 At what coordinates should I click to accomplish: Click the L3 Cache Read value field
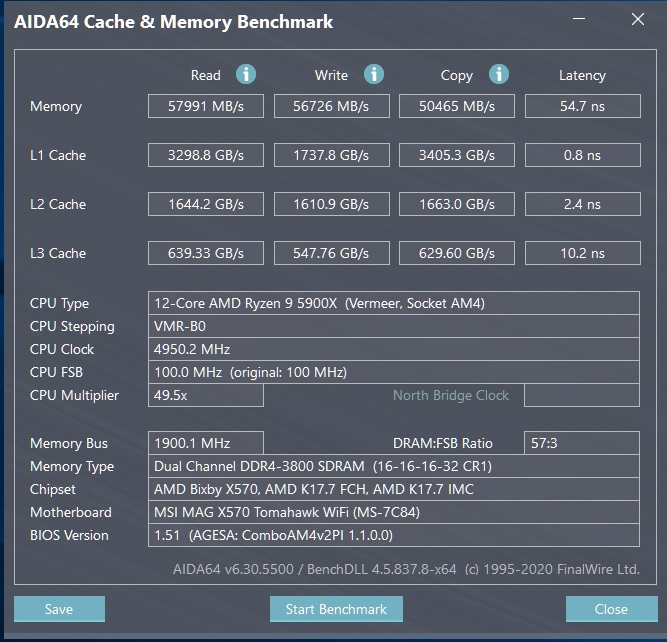point(206,253)
